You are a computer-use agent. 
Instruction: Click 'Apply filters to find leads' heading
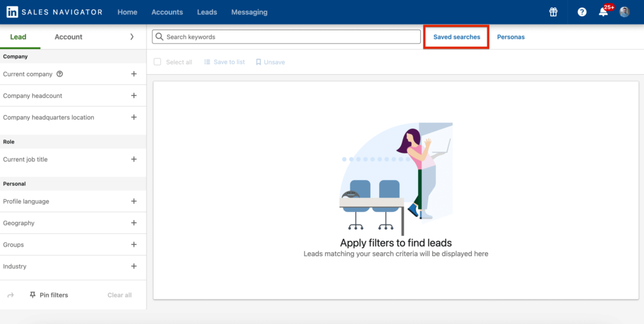pos(396,242)
